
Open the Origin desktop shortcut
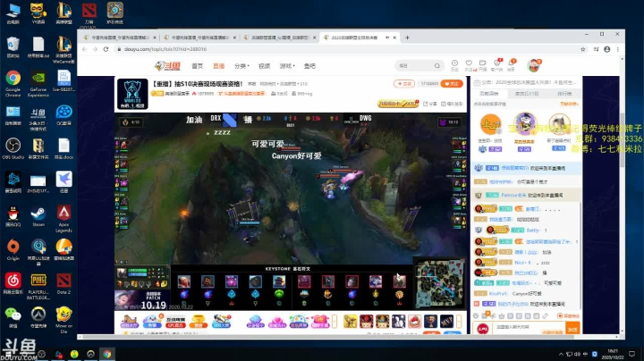pyautogui.click(x=13, y=250)
